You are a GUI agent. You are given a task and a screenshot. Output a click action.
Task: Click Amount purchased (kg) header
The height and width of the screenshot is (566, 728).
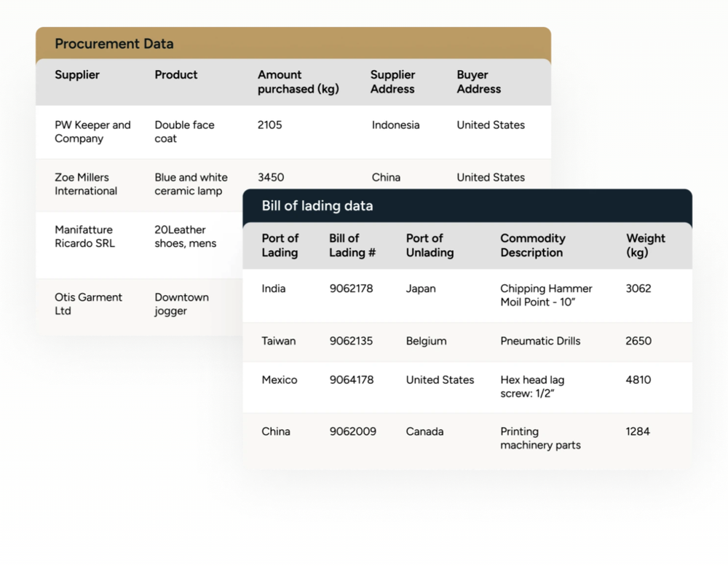(298, 82)
